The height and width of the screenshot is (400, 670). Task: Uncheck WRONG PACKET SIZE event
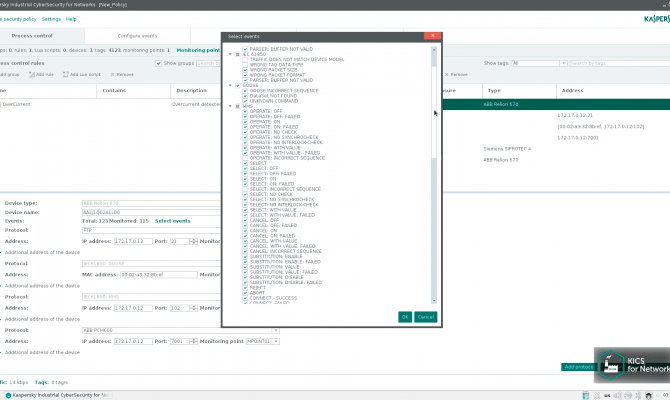245,70
